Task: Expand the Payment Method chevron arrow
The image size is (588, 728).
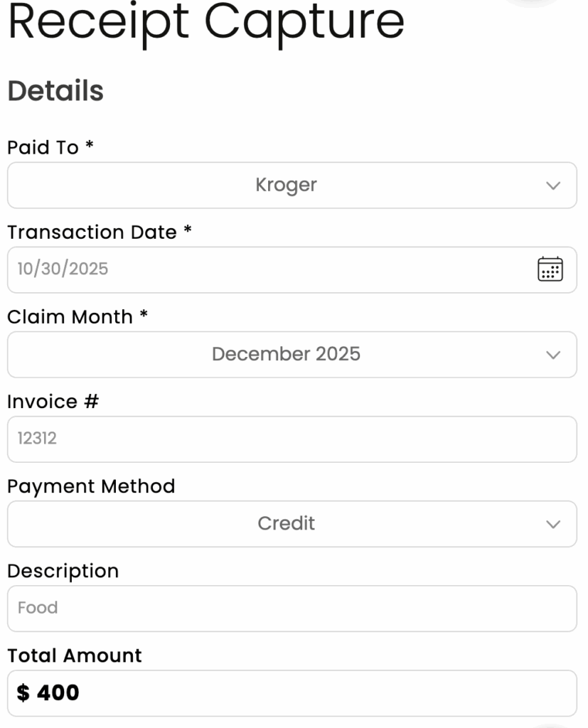Action: click(552, 524)
